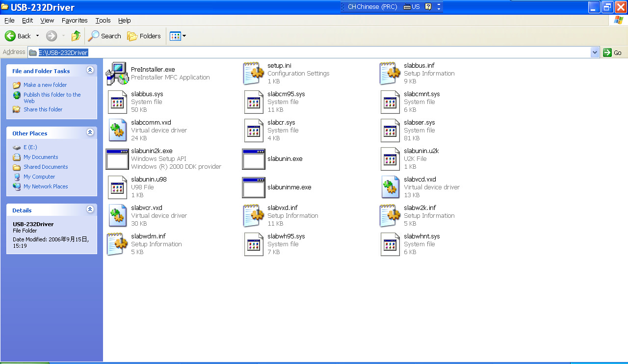The width and height of the screenshot is (628, 364).
Task: Open Forward button history dropdown arrow
Action: coord(63,36)
